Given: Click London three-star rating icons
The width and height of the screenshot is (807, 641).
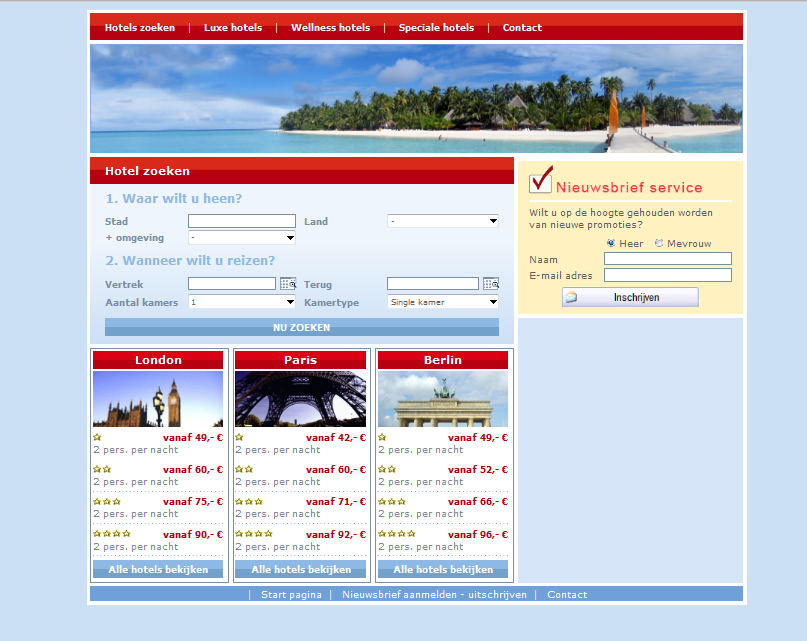Looking at the screenshot, I should [x=107, y=501].
